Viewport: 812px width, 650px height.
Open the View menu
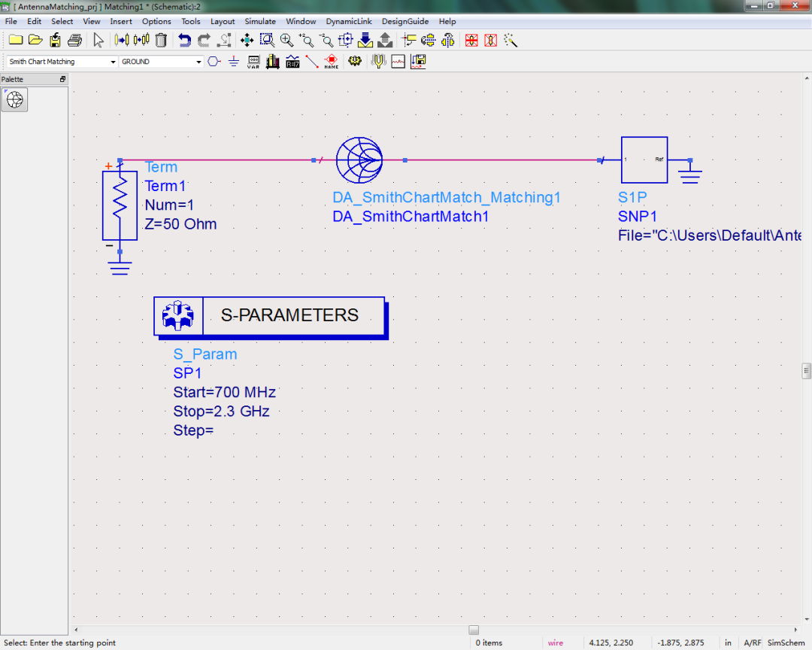click(x=92, y=21)
